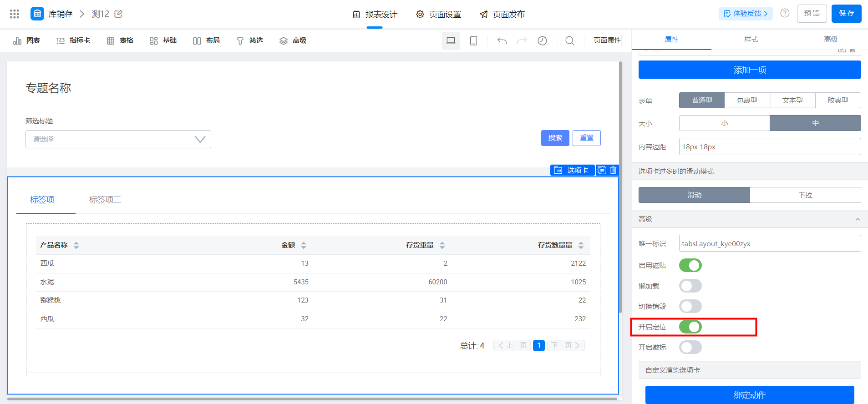Disable the 启用磁贴 toggle
The width and height of the screenshot is (868, 404).
pyautogui.click(x=690, y=265)
